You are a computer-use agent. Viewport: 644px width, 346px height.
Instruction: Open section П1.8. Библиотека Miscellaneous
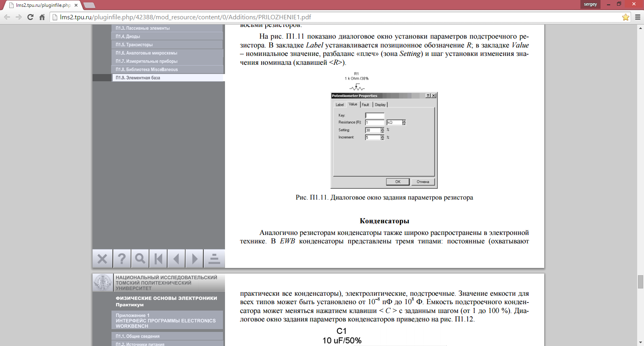[x=167, y=70]
